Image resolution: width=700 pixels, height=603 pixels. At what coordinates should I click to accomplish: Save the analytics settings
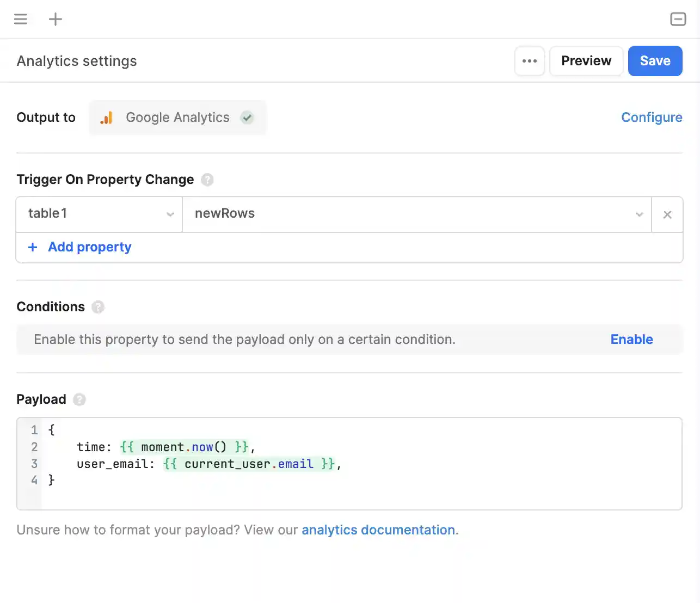[x=655, y=61]
